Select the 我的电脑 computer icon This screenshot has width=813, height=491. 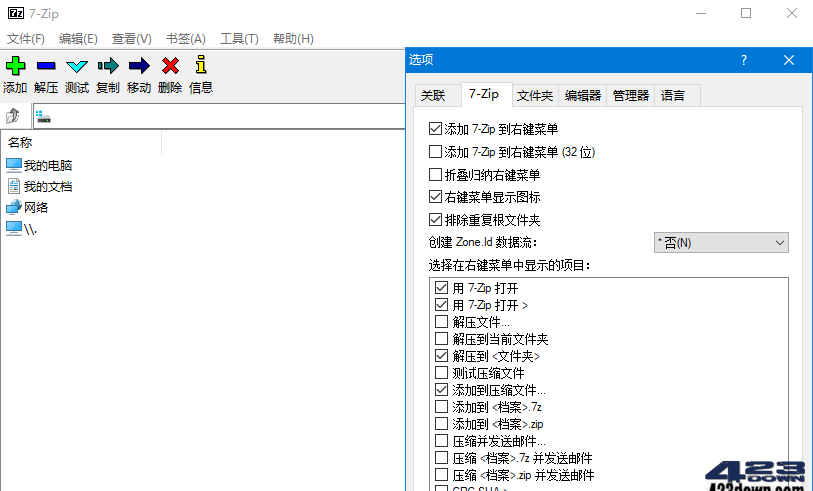pos(14,165)
